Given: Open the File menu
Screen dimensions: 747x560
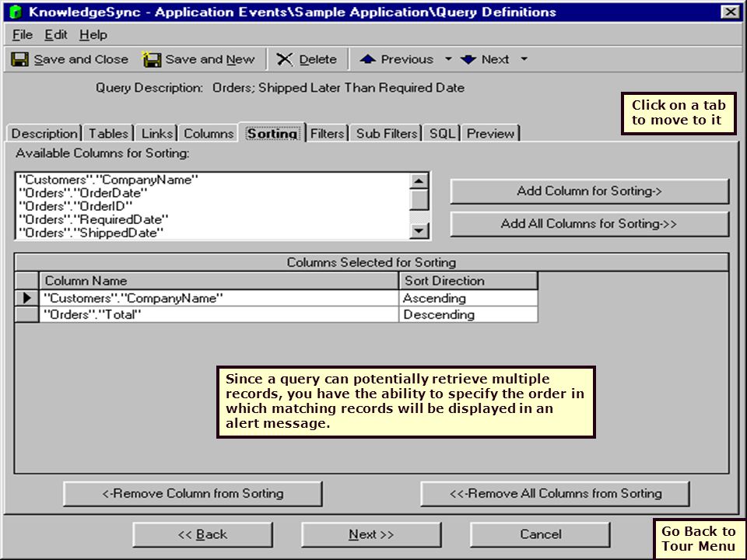Looking at the screenshot, I should coord(23,35).
